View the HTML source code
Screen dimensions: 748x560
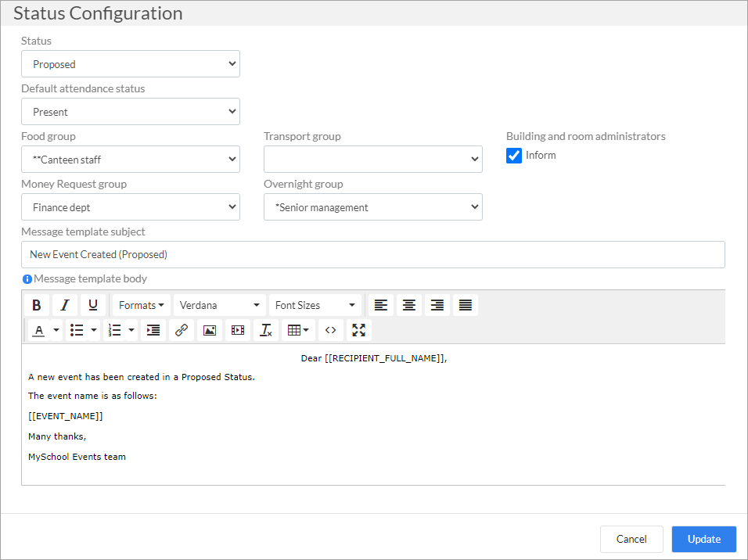tap(331, 330)
